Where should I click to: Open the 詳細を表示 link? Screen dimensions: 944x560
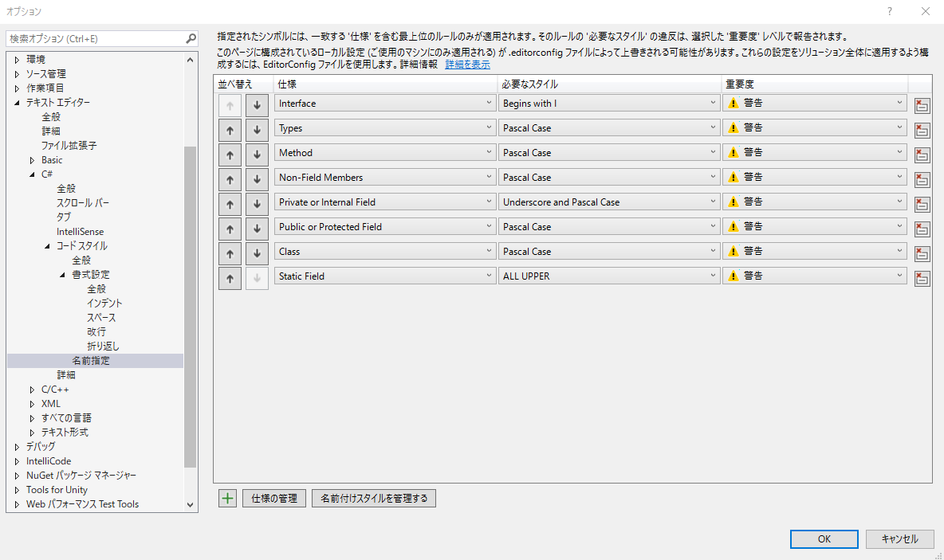(x=468, y=65)
